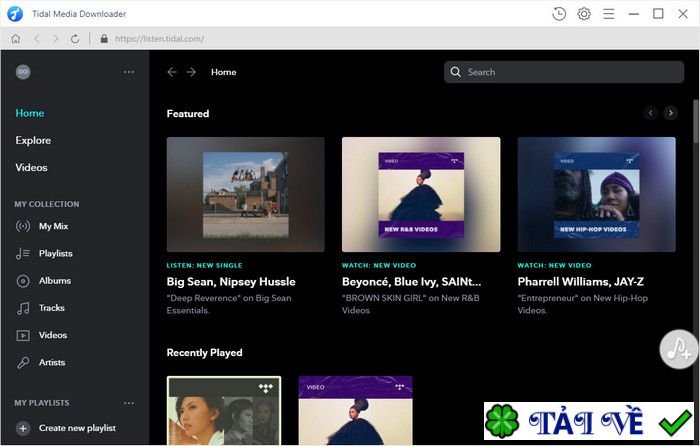Click the user profile avatar

click(23, 72)
